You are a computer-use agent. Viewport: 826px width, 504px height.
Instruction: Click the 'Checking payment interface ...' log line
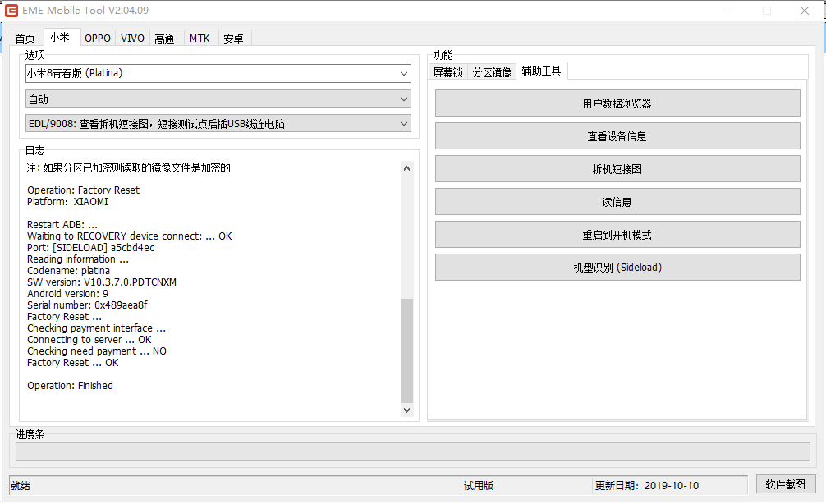point(96,328)
